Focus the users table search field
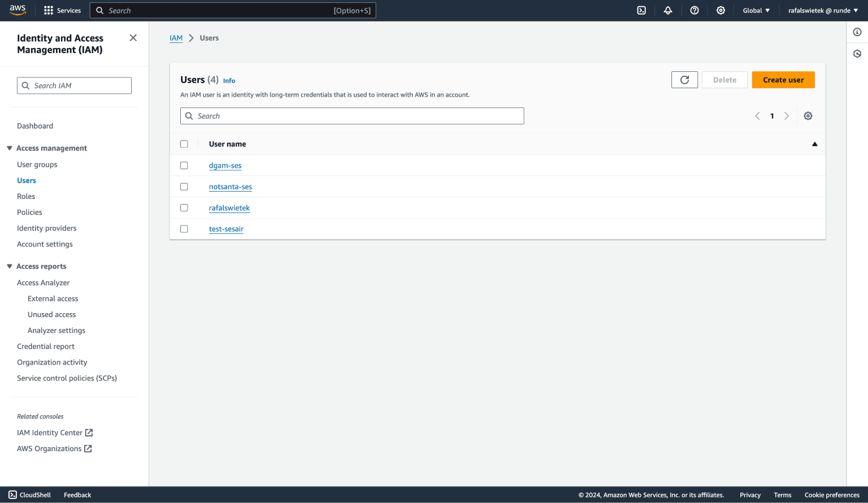The width and height of the screenshot is (868, 503). [x=352, y=116]
